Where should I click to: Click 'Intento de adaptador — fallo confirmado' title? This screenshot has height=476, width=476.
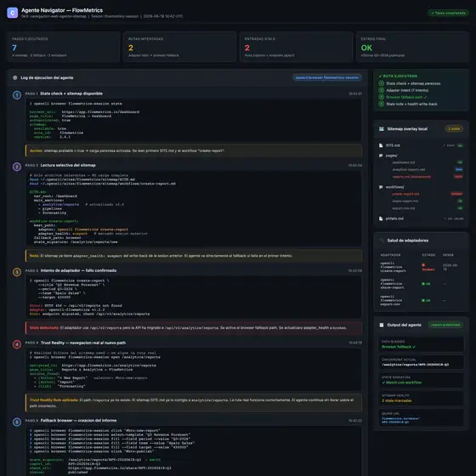coord(78,270)
